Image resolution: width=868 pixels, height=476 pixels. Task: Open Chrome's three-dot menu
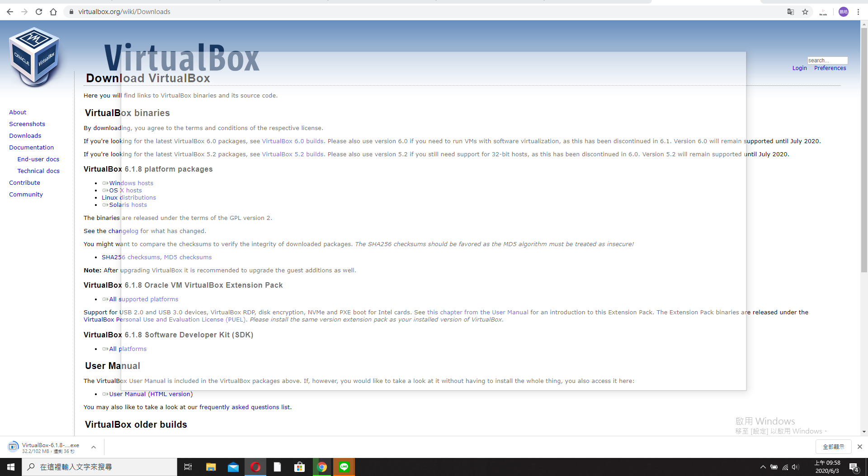point(858,12)
